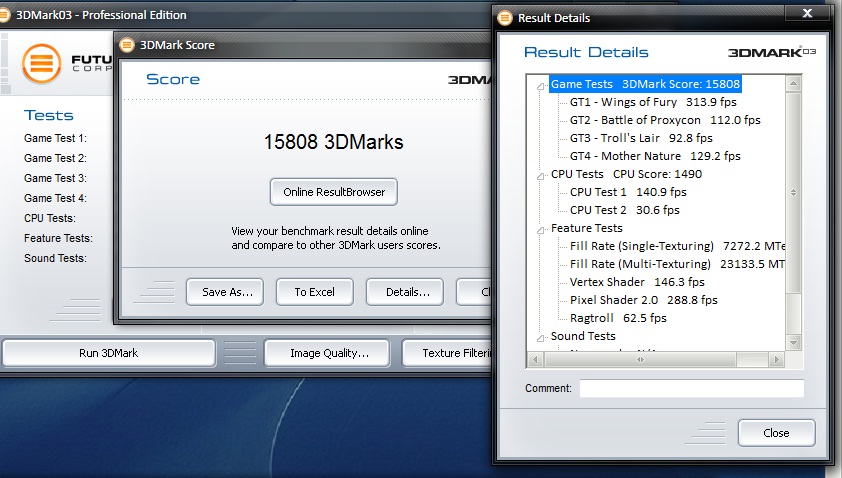Select CPU Tests CPU Score: 1490 row
842x478 pixels.
click(x=626, y=174)
